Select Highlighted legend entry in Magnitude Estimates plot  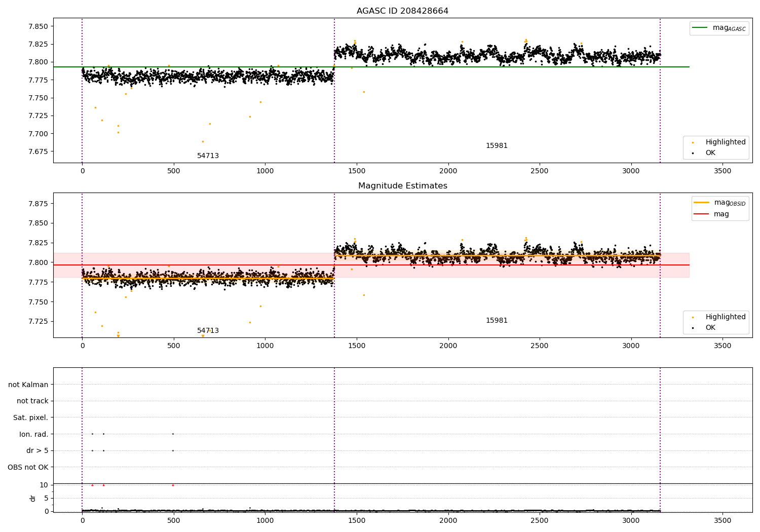(x=719, y=317)
